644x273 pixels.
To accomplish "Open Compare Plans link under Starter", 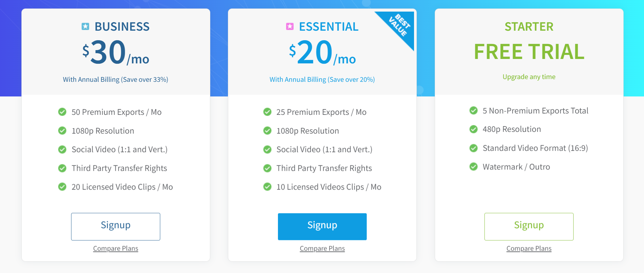I will pyautogui.click(x=529, y=248).
